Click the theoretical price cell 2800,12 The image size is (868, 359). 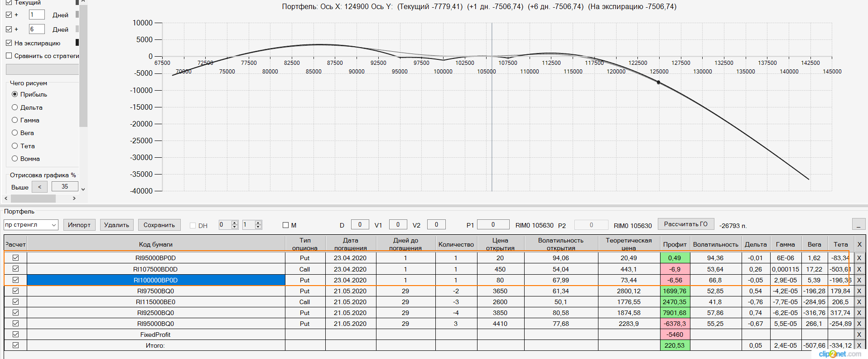[629, 291]
